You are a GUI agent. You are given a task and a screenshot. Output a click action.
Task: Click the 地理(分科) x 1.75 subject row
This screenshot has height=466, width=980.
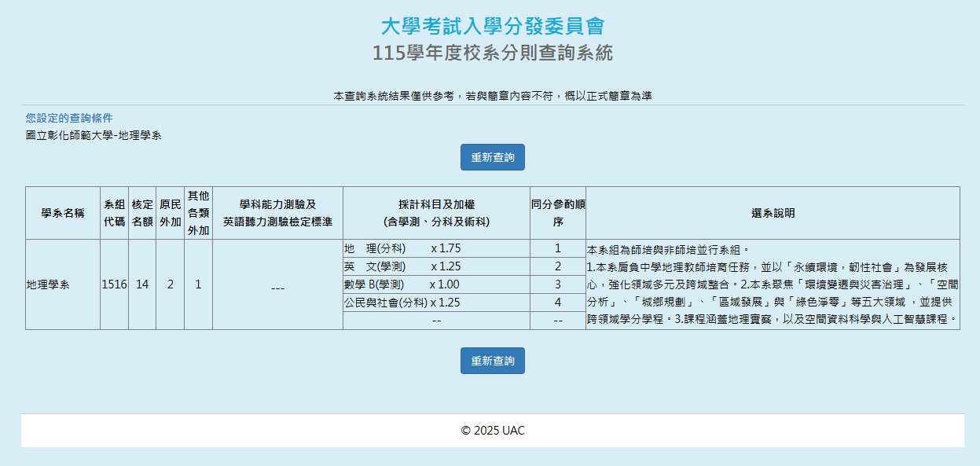tap(402, 248)
